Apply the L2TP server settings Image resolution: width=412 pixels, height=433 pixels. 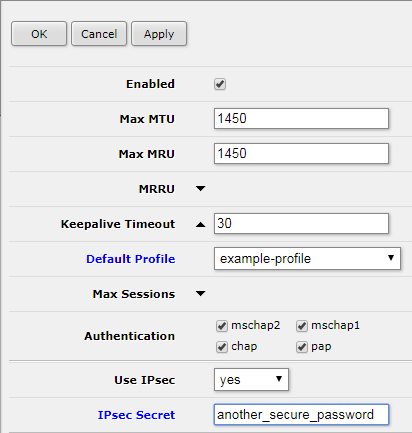[x=159, y=34]
